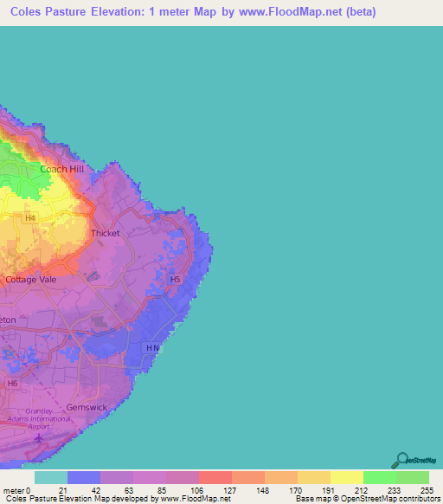Screen dimensions: 443x504
Task: Select the bright green 212 meter swatch
Action: (x=380, y=478)
